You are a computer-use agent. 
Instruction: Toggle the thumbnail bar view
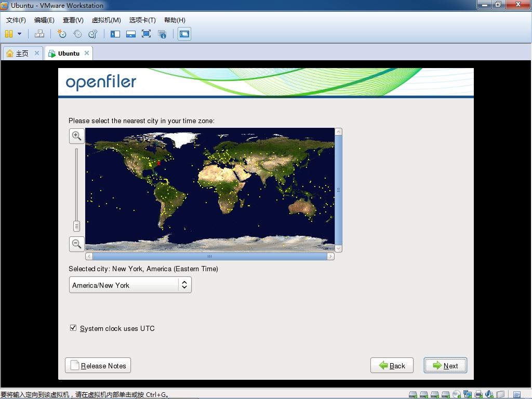point(131,34)
